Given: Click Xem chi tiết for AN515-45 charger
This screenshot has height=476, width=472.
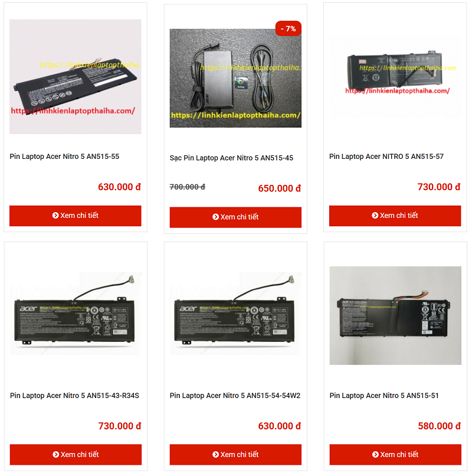Looking at the screenshot, I should [235, 217].
